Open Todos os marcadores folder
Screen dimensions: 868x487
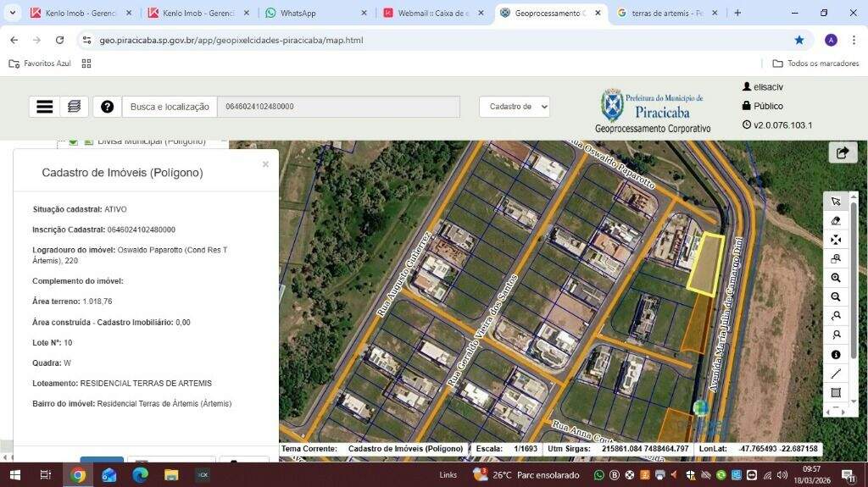click(x=816, y=64)
